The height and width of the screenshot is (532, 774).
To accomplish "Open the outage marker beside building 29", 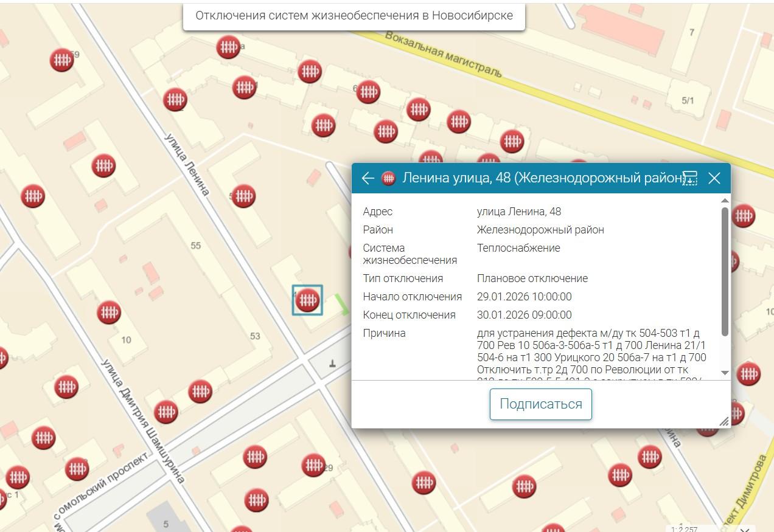I will point(313,466).
